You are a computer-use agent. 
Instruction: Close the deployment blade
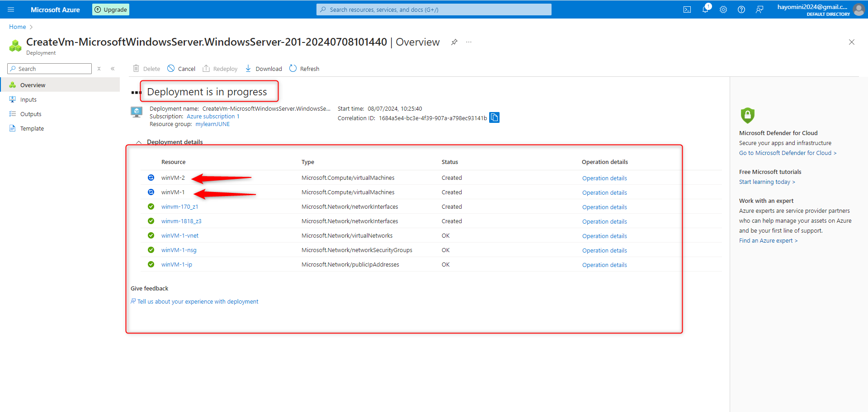(x=852, y=42)
